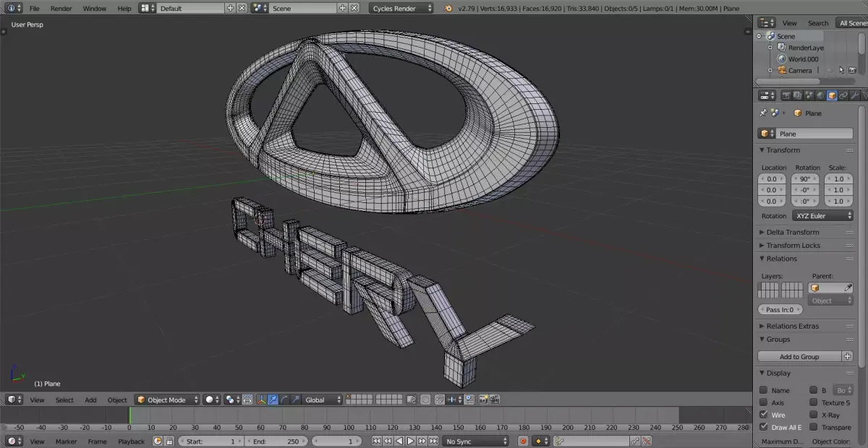The width and height of the screenshot is (868, 448).
Task: Jump to the first frame
Action: (x=377, y=441)
